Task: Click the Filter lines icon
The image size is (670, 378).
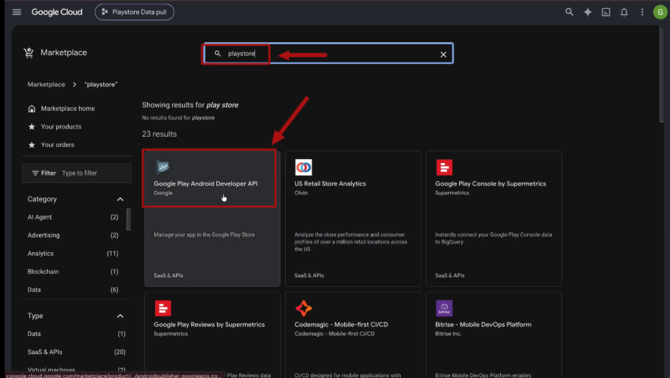Action: 35,173
